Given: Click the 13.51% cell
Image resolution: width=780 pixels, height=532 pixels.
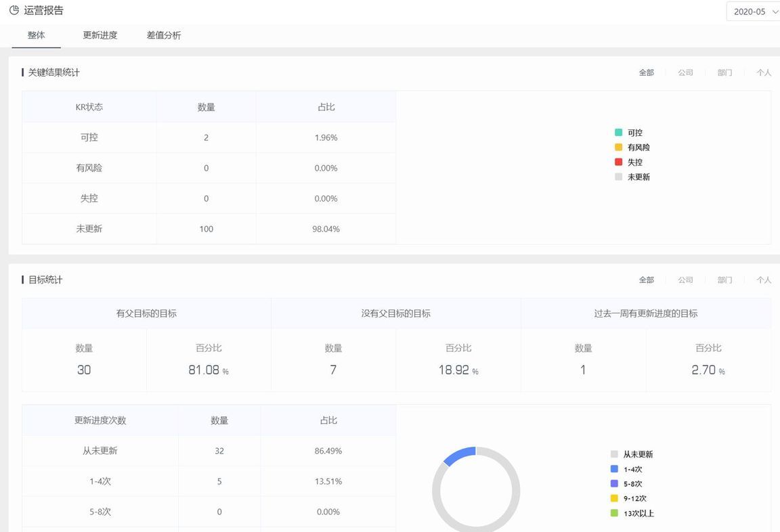Looking at the screenshot, I should 328,481.
